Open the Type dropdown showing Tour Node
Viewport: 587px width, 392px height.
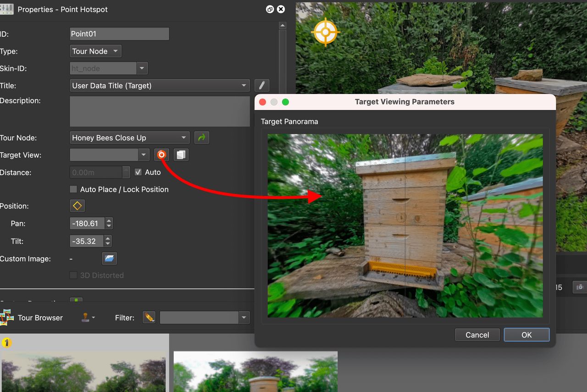(x=95, y=51)
